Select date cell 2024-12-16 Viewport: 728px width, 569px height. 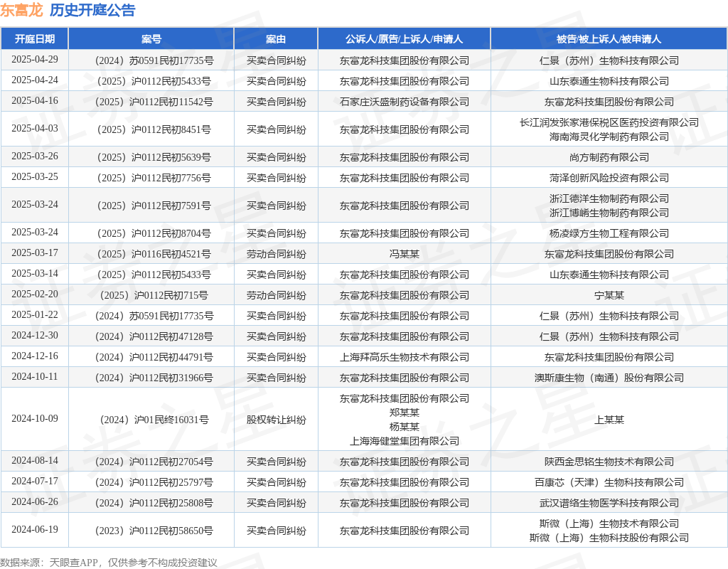35,356
